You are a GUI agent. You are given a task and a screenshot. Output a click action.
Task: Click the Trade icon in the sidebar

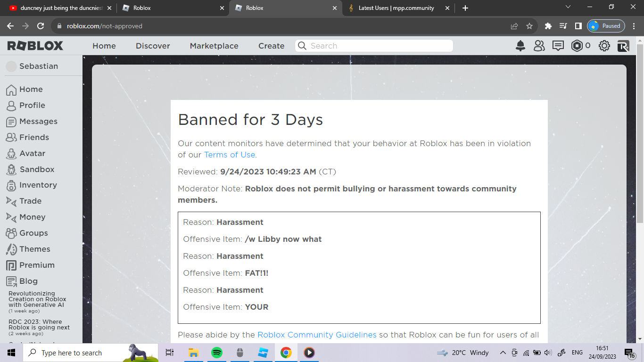click(x=11, y=201)
